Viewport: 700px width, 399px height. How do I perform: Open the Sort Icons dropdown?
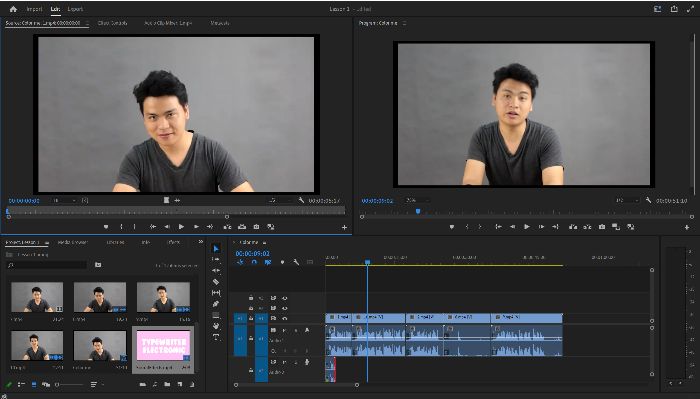click(x=96, y=384)
